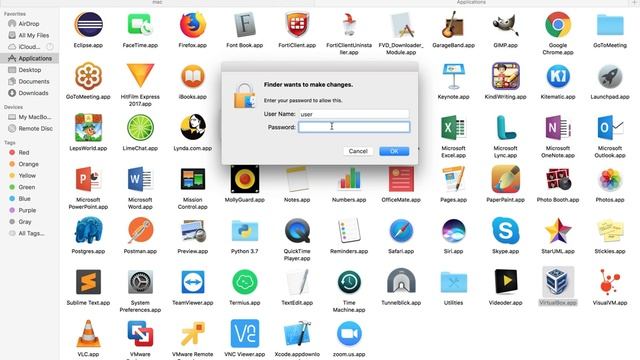Select the TeamViewer.app icon
Viewport: 640px width, 360px height.
coord(193,282)
